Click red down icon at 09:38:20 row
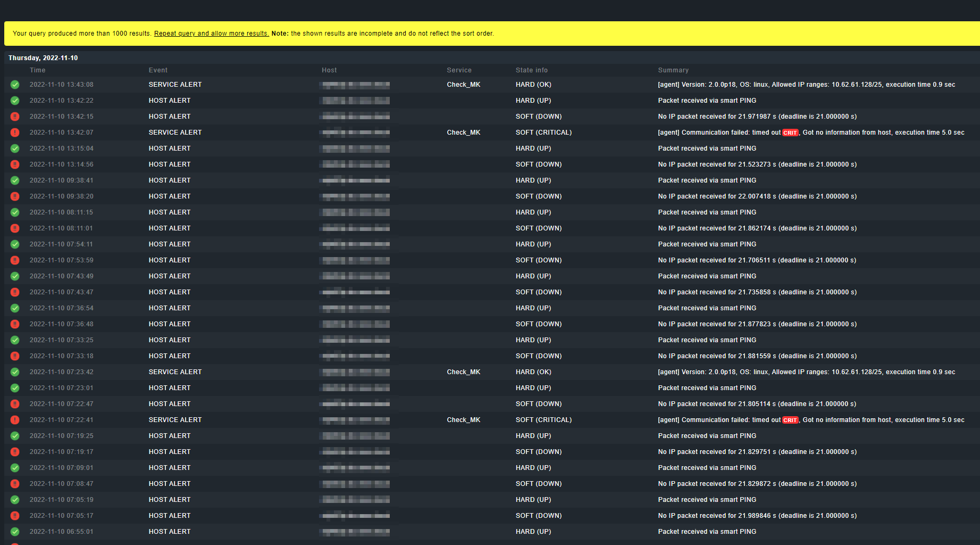The width and height of the screenshot is (980, 545). click(x=15, y=196)
